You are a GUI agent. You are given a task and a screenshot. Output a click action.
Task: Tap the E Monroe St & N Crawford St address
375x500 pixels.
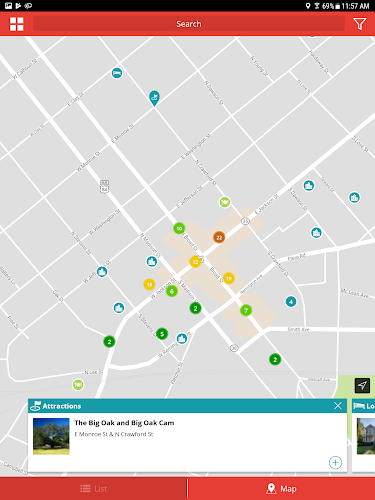114,434
